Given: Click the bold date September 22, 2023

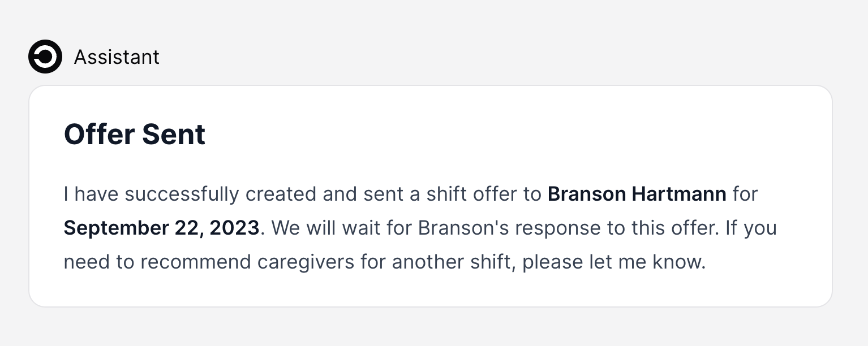Looking at the screenshot, I should 161,228.
